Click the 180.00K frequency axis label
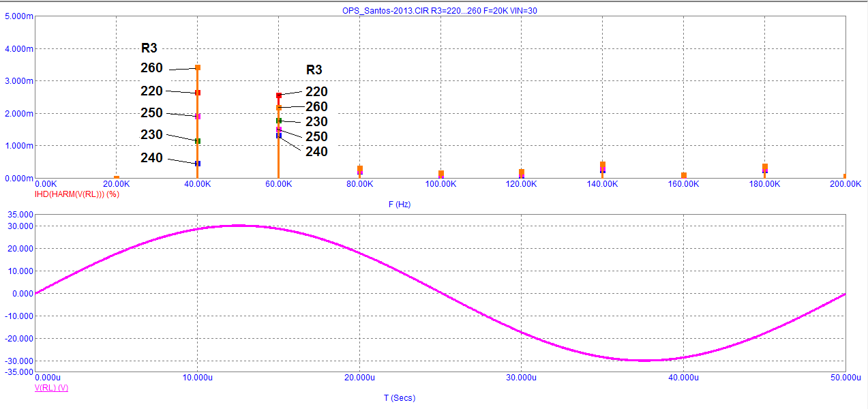 pos(766,184)
